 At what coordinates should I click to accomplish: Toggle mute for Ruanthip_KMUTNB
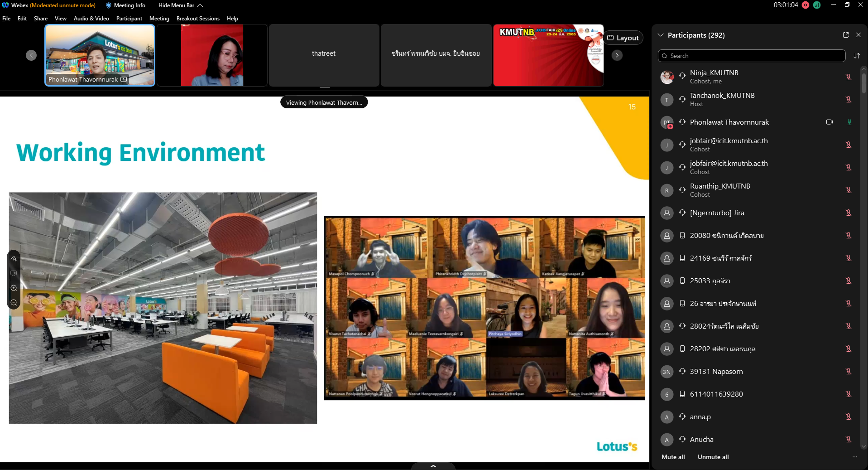pos(849,190)
